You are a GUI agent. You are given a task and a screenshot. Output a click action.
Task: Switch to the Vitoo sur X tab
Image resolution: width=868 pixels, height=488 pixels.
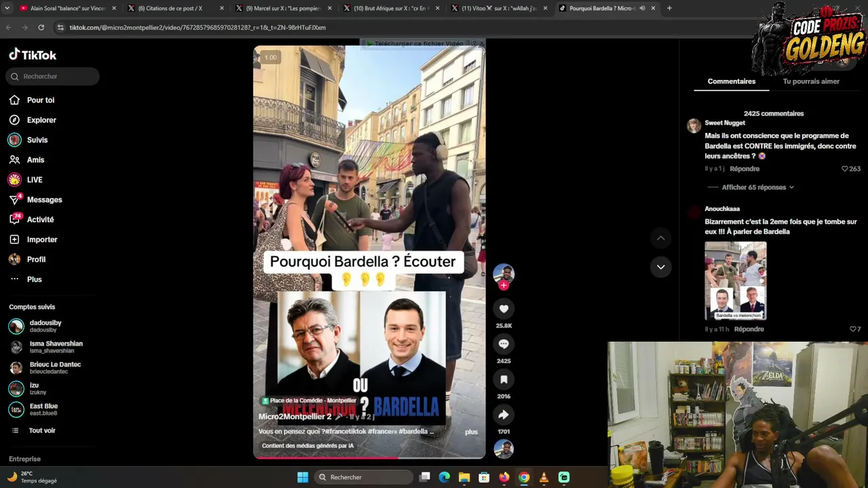coord(498,8)
